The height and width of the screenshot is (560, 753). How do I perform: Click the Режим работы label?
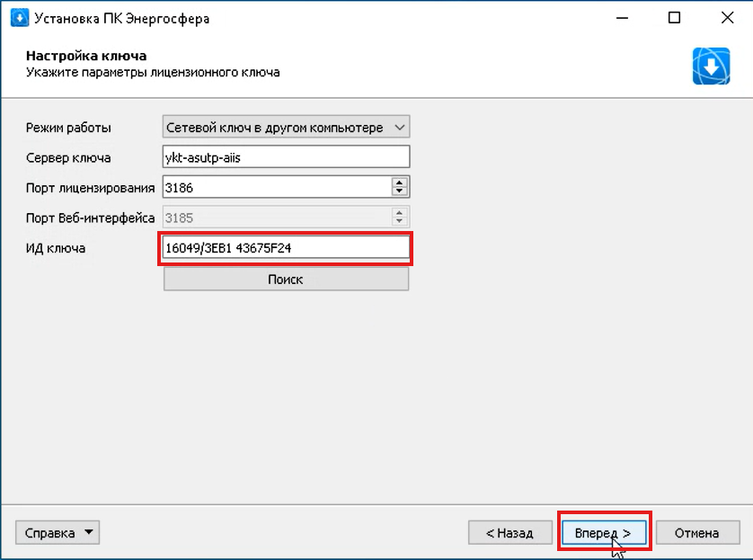(x=68, y=128)
